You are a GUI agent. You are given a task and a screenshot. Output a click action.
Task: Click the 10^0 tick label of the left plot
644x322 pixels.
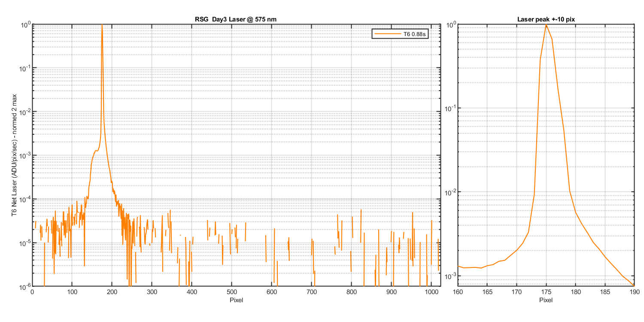coord(25,24)
